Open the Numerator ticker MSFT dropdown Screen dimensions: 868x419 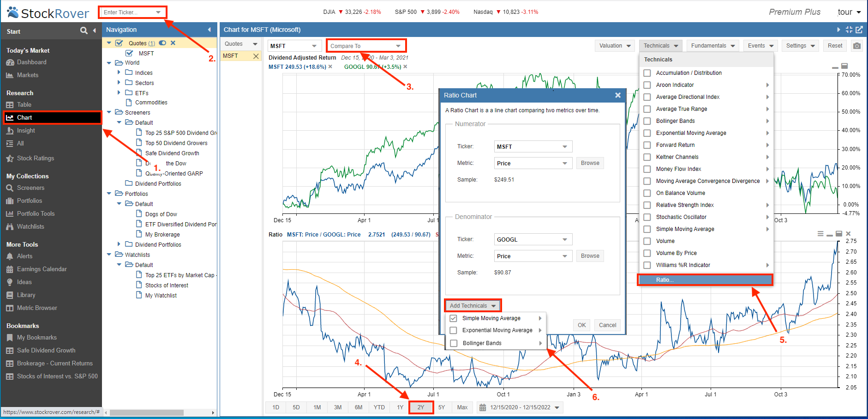[565, 146]
